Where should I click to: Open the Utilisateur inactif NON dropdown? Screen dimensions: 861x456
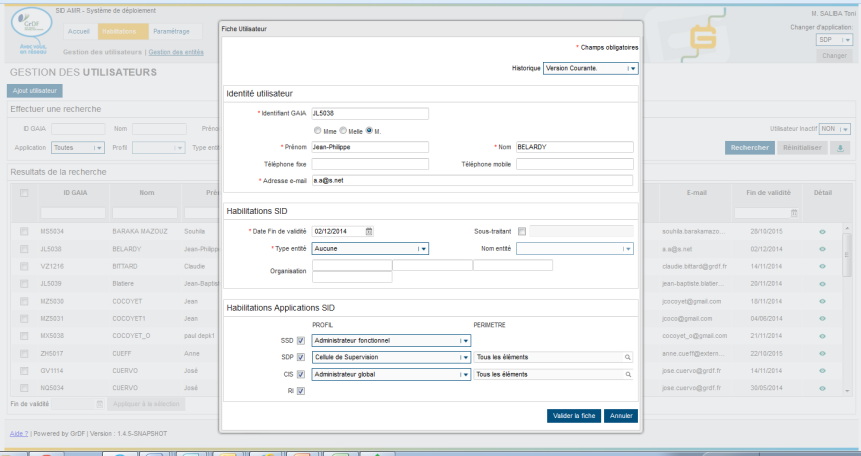834,129
